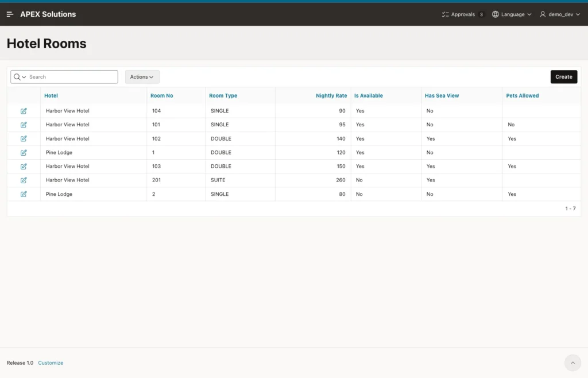Open the Pets Allowed column header
588x378 pixels.
click(523, 95)
